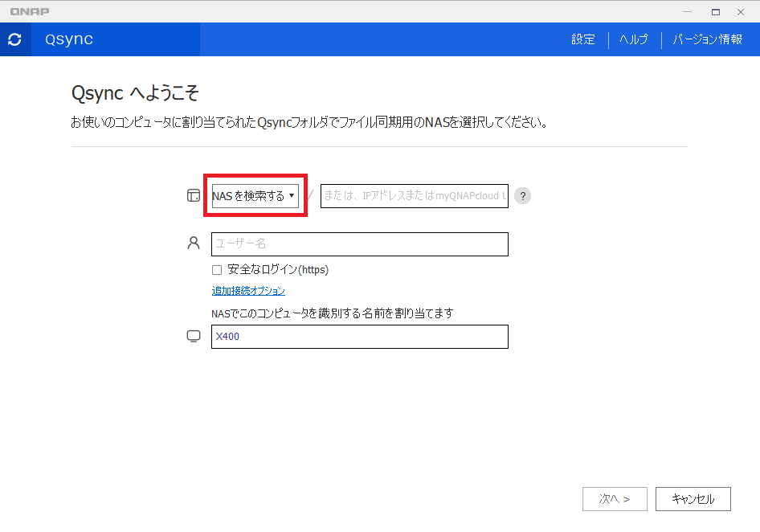Open the ヘルプ menu
The image size is (760, 532).
(x=634, y=39)
